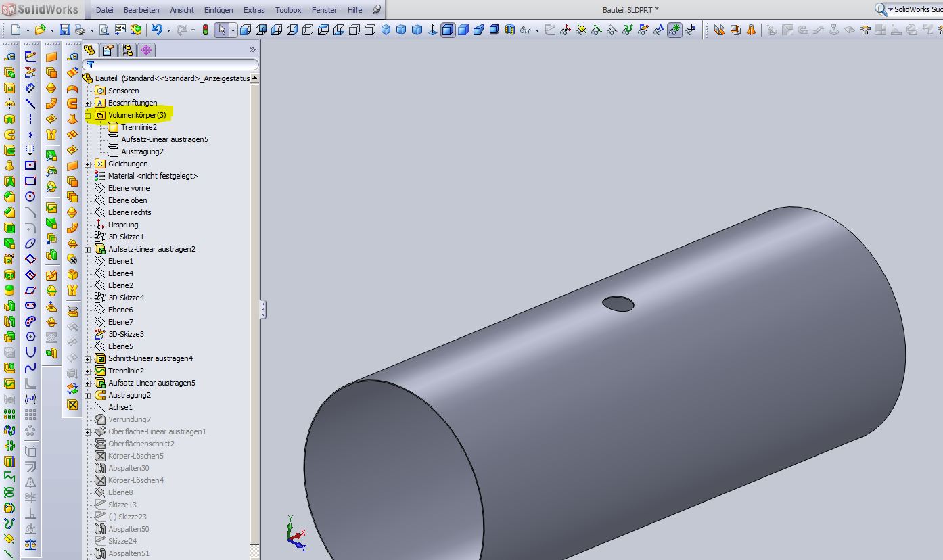Select the suppressed Verrundung7 feature

pyautogui.click(x=129, y=419)
